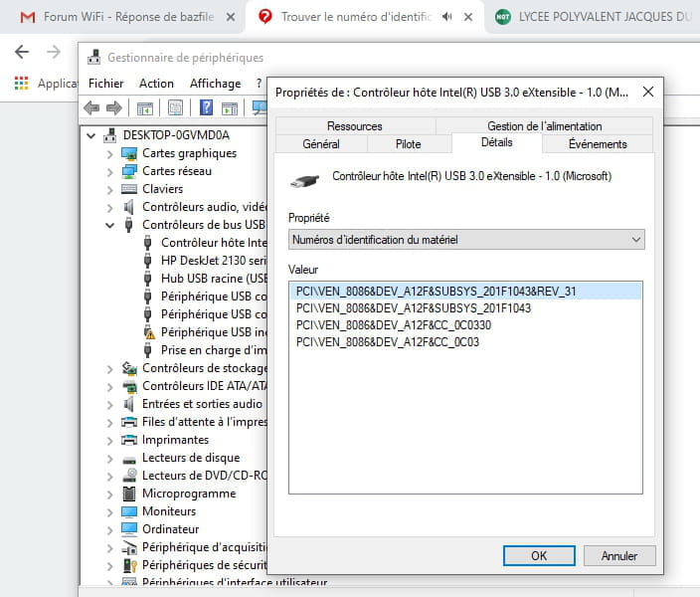Open the Applications grid shortcut in bookmarks bar
The height and width of the screenshot is (597, 700).
click(x=21, y=84)
